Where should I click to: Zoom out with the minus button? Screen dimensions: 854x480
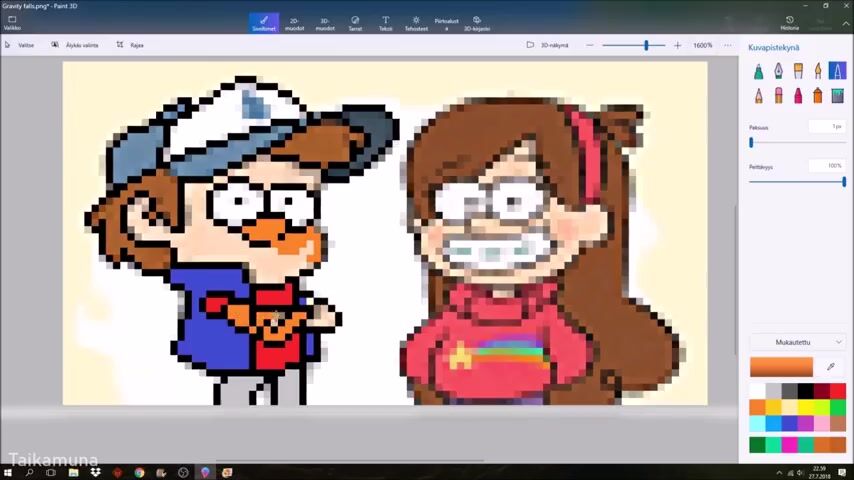590,45
